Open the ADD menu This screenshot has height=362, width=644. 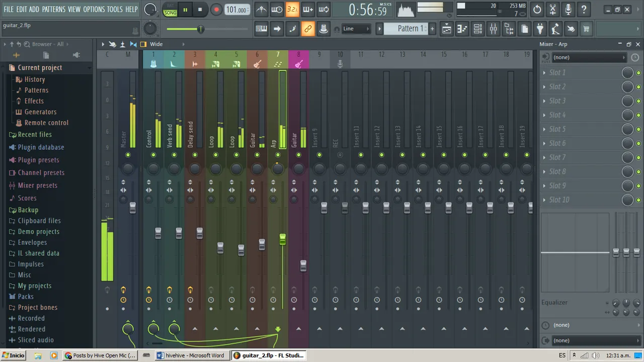(x=34, y=9)
